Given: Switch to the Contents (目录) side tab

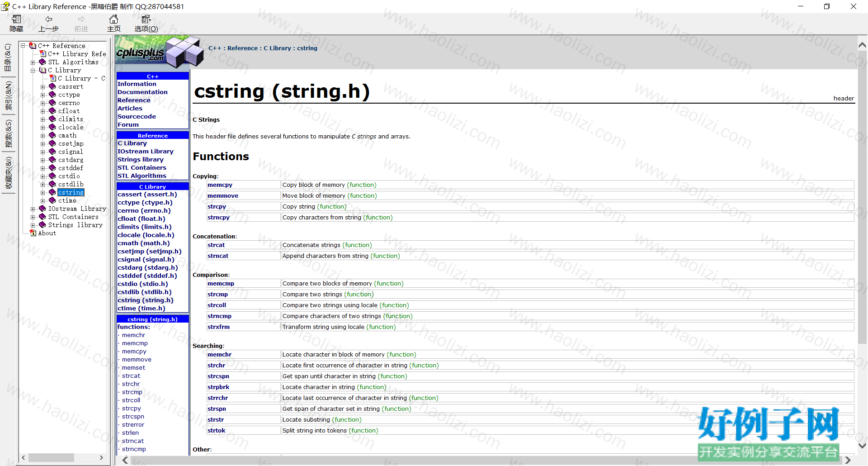Looking at the screenshot, I should [x=8, y=57].
